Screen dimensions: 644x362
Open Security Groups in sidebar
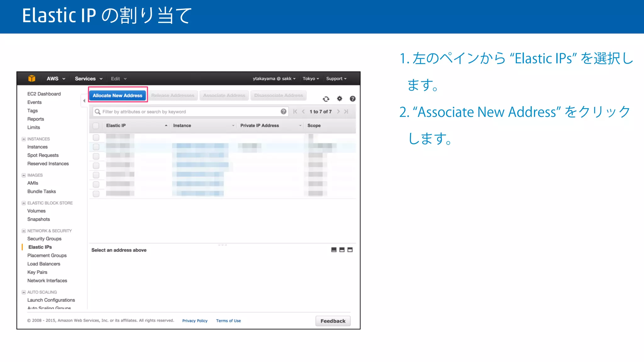44,239
